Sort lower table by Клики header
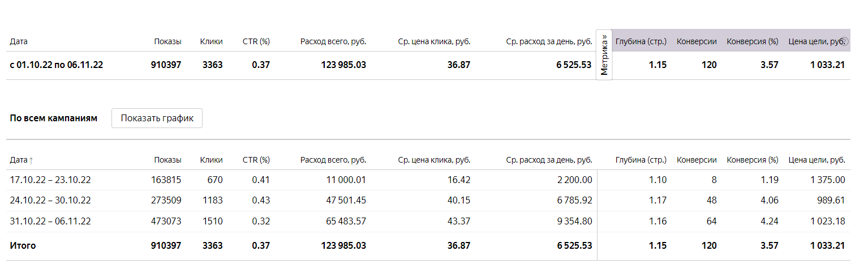 pos(211,160)
